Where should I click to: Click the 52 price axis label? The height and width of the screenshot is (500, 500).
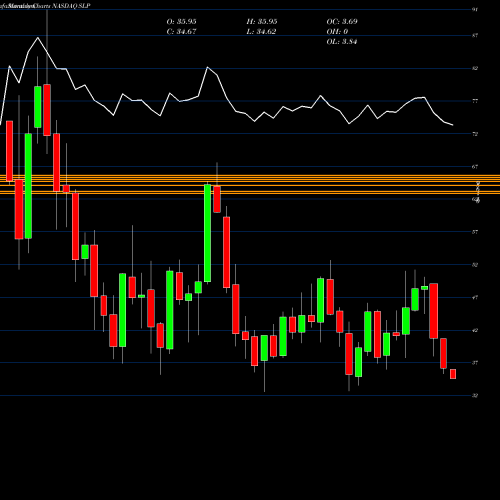tap(475, 265)
